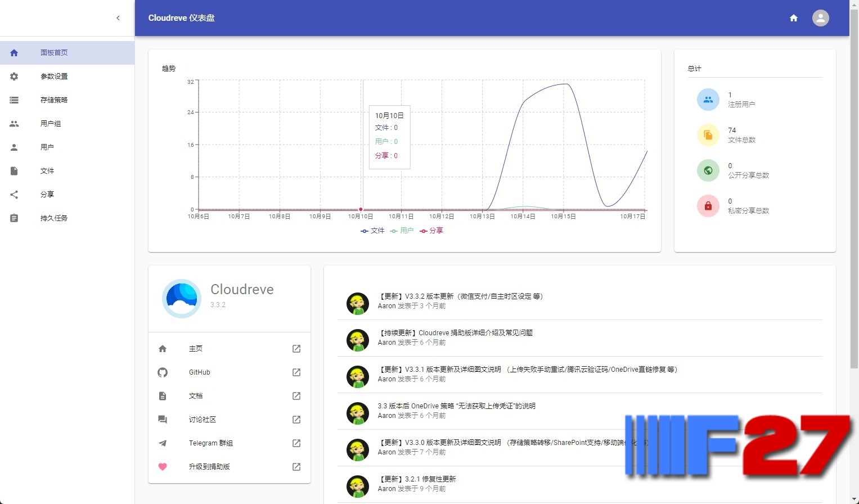Toggle the 文件 series in chart legend
Screen dimensions: 859x504
(x=372, y=231)
